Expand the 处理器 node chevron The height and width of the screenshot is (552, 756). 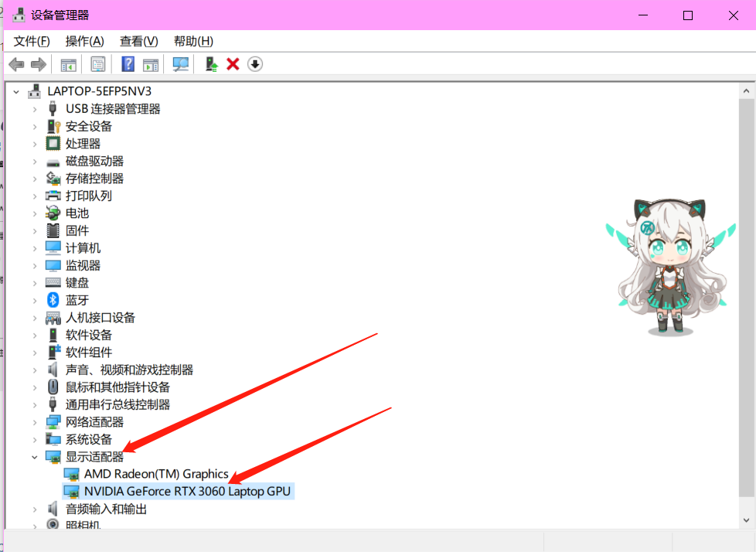[x=35, y=144]
